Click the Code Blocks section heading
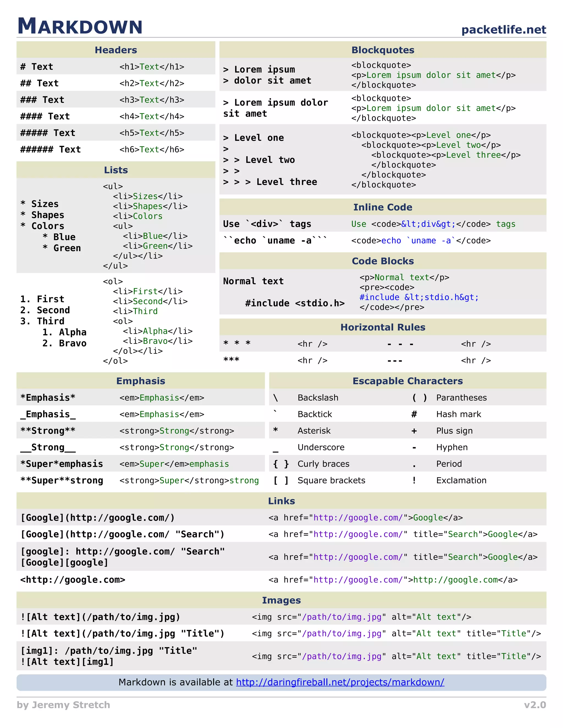Screen dimensions: 563x728 click(x=383, y=261)
